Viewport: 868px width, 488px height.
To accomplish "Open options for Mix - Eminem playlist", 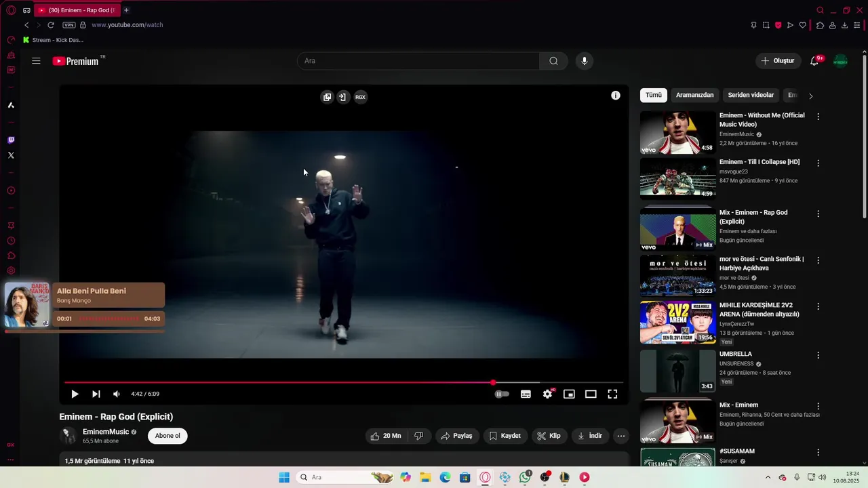I will 818,406.
